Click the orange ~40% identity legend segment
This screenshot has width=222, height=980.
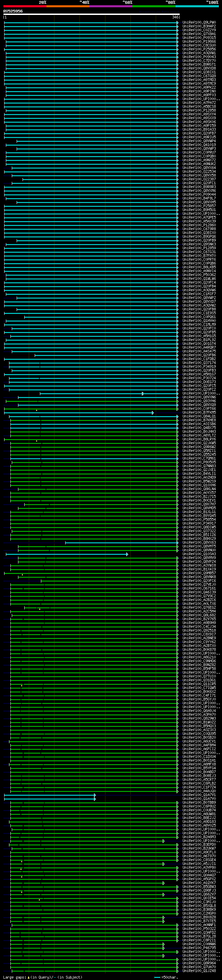point(68,6)
